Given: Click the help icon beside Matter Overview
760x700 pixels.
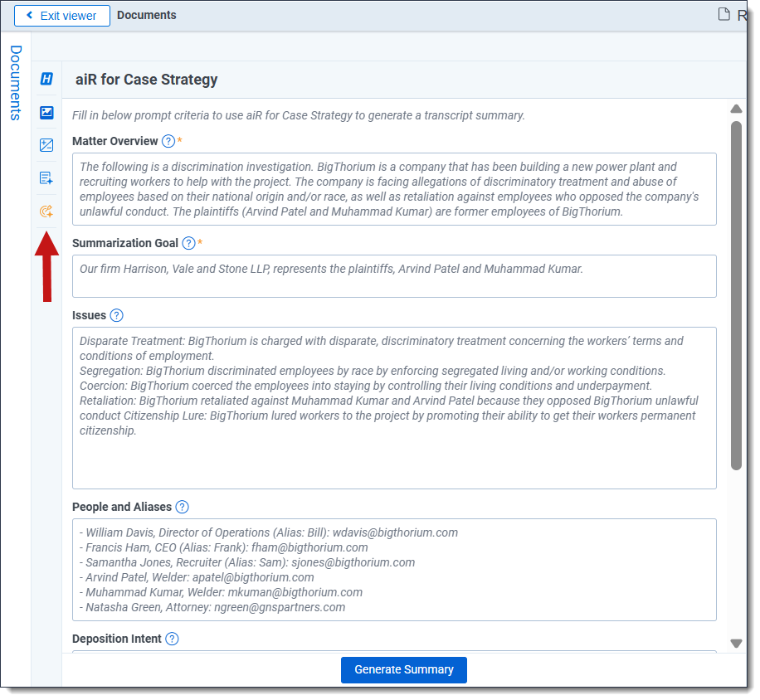Looking at the screenshot, I should tap(168, 141).
